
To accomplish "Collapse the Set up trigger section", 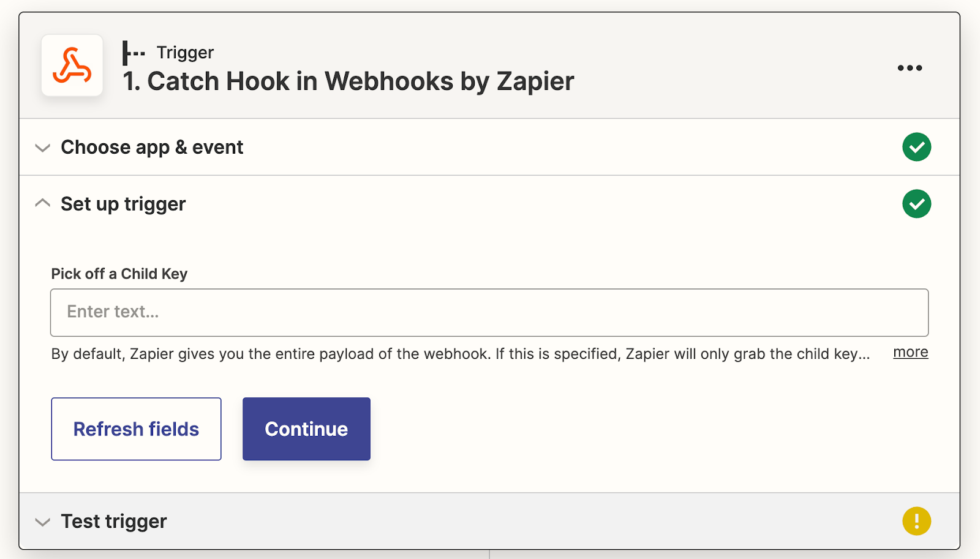I will [42, 203].
